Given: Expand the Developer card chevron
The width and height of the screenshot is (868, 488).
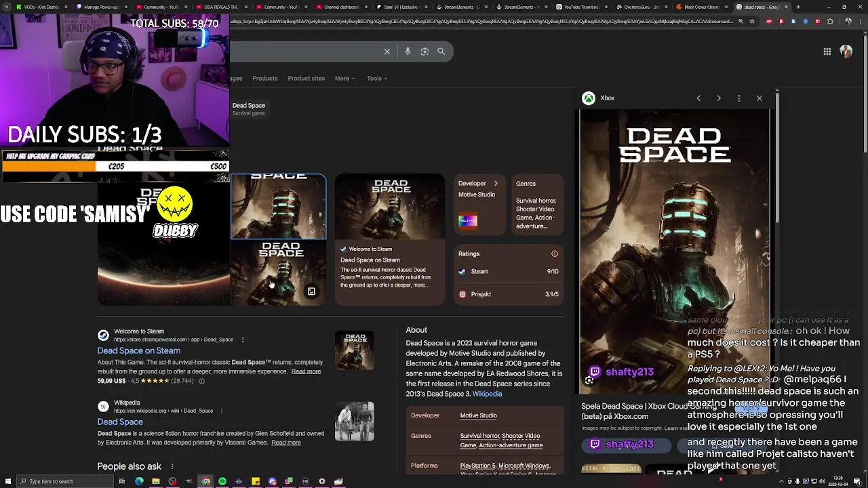Looking at the screenshot, I should tap(496, 183).
